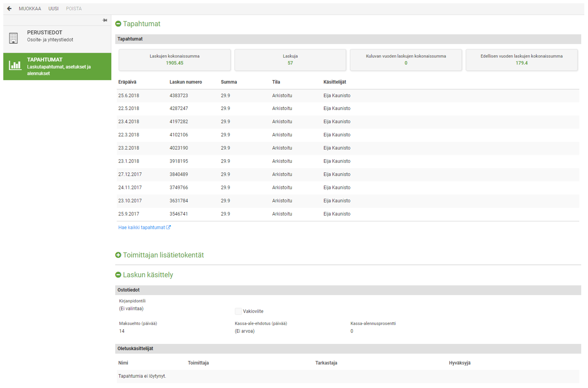Click the Tapahtumat bar chart icon
Viewport: 588px width, 388px height.
click(15, 65)
